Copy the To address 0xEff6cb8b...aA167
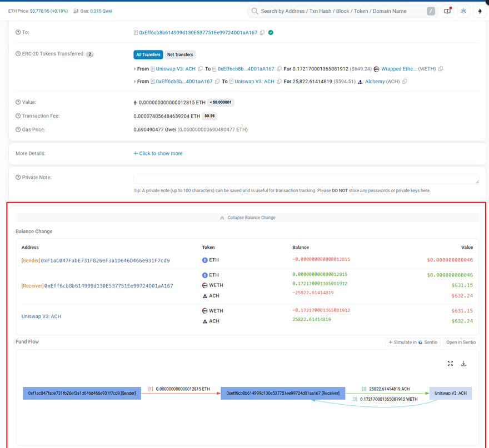489x448 pixels. (262, 32)
